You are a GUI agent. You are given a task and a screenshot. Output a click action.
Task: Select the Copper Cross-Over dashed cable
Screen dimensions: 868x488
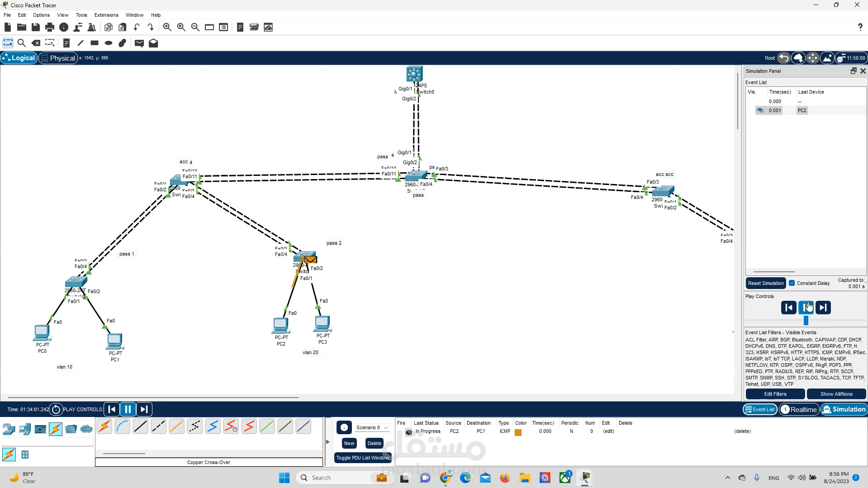(x=159, y=426)
